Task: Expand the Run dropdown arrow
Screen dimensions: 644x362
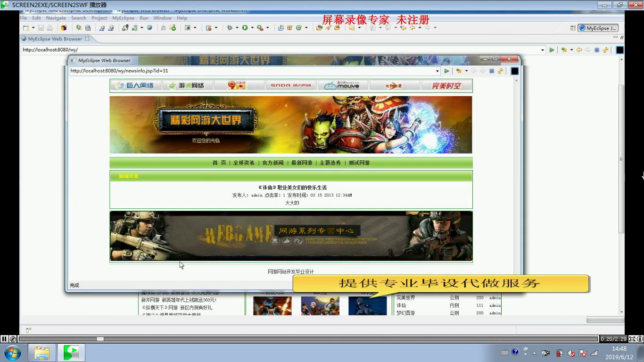Action: (252, 28)
